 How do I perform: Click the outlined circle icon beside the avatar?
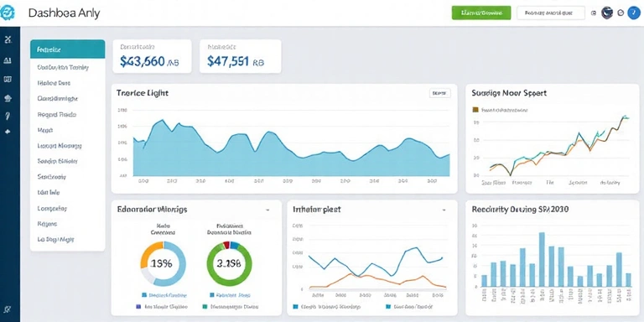621,13
